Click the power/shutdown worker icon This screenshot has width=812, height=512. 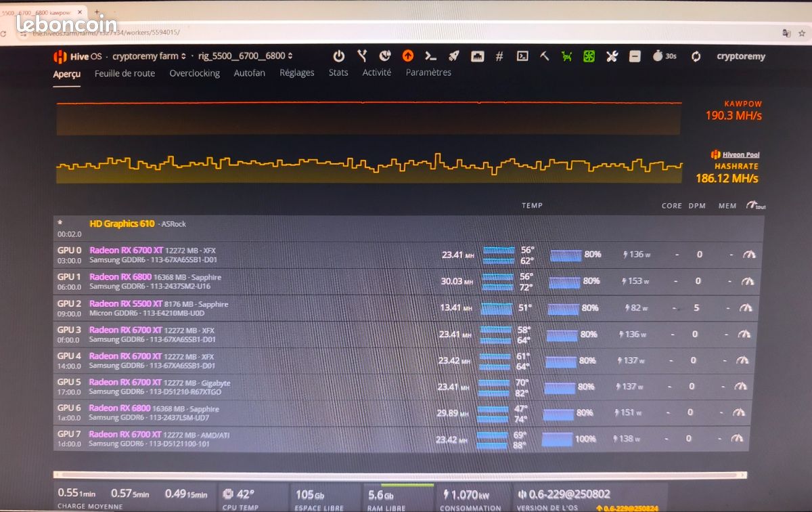(339, 56)
